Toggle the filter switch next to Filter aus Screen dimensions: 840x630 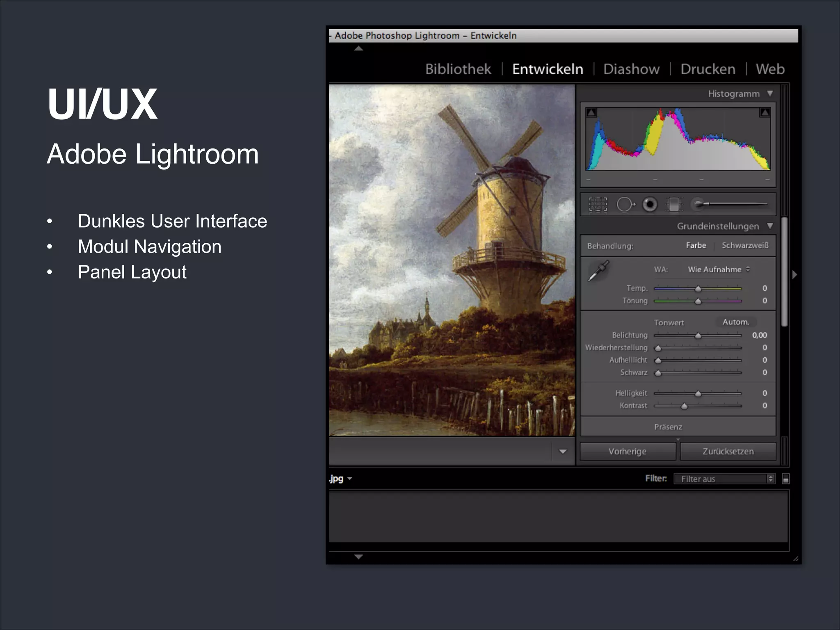point(786,479)
